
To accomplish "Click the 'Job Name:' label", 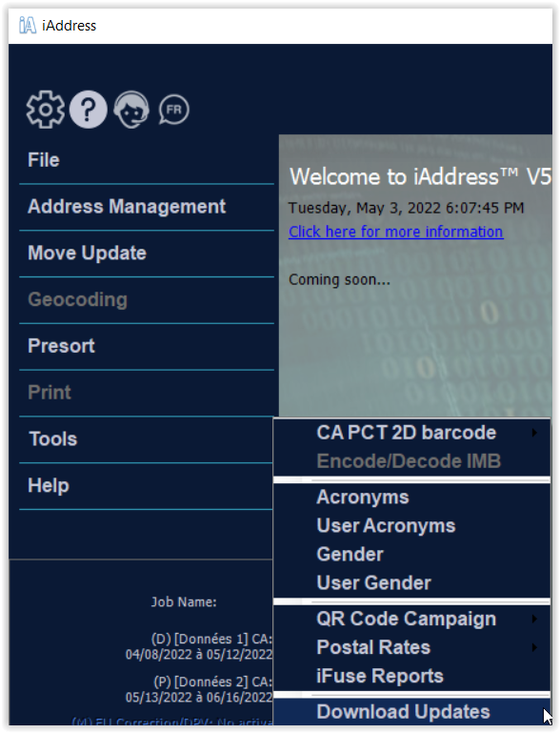I will pyautogui.click(x=184, y=602).
